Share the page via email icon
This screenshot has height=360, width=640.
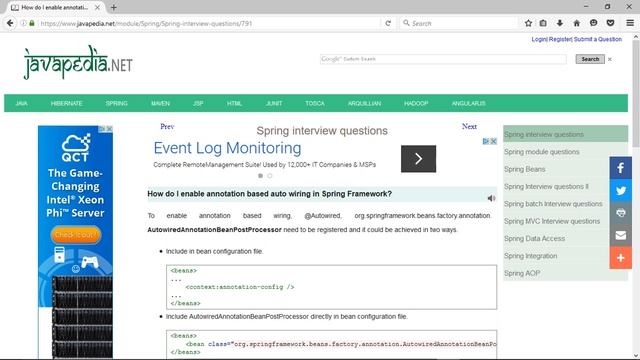click(x=621, y=235)
